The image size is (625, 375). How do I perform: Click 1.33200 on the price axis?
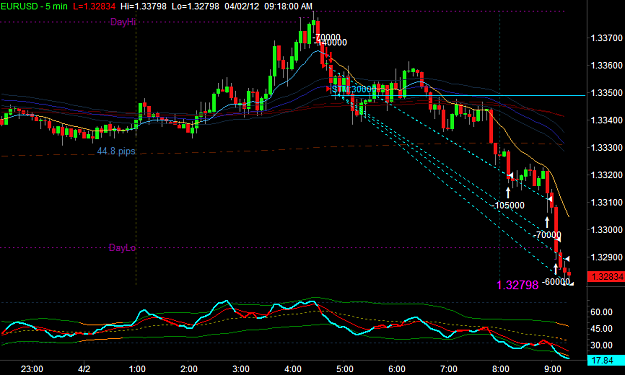pos(606,175)
